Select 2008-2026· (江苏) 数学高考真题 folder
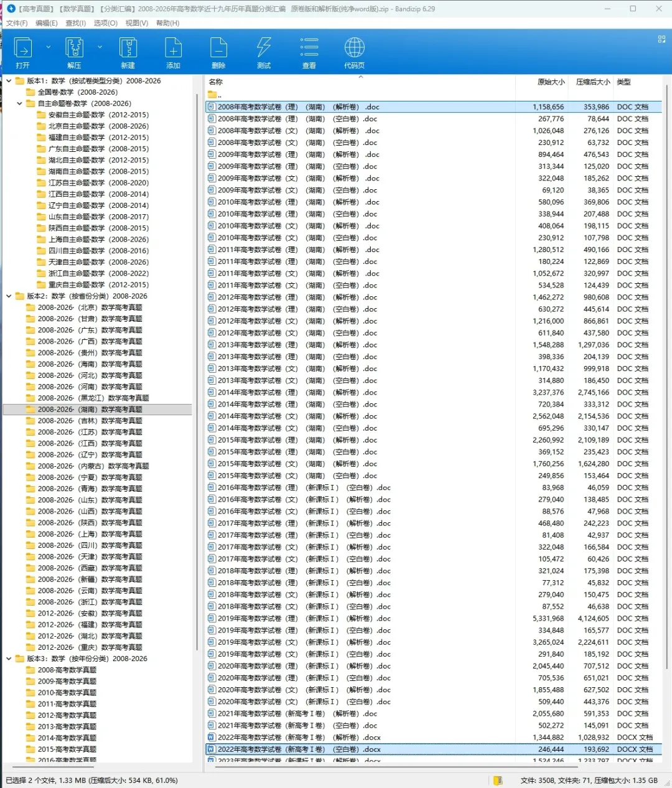The height and width of the screenshot is (788, 672). 90,432
